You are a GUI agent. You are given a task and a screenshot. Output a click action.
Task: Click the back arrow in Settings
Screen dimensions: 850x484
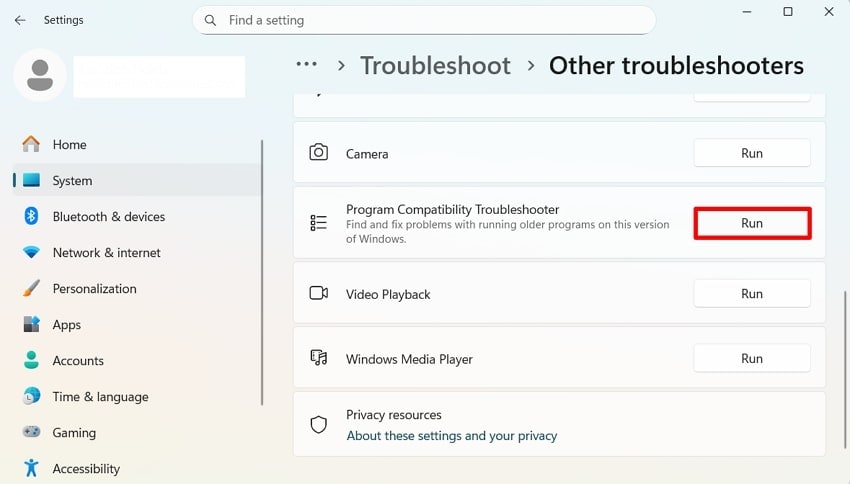pos(20,20)
